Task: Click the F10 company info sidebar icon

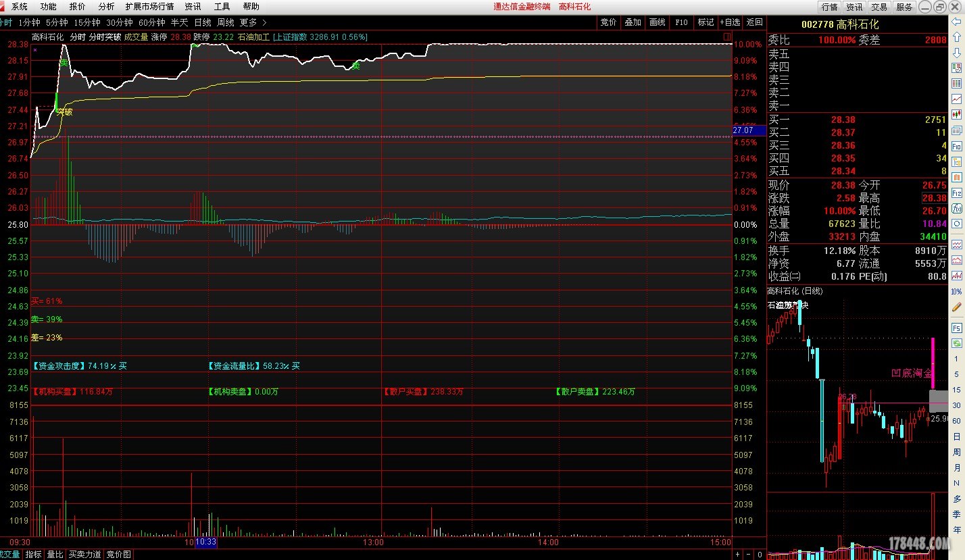Action: (956, 146)
